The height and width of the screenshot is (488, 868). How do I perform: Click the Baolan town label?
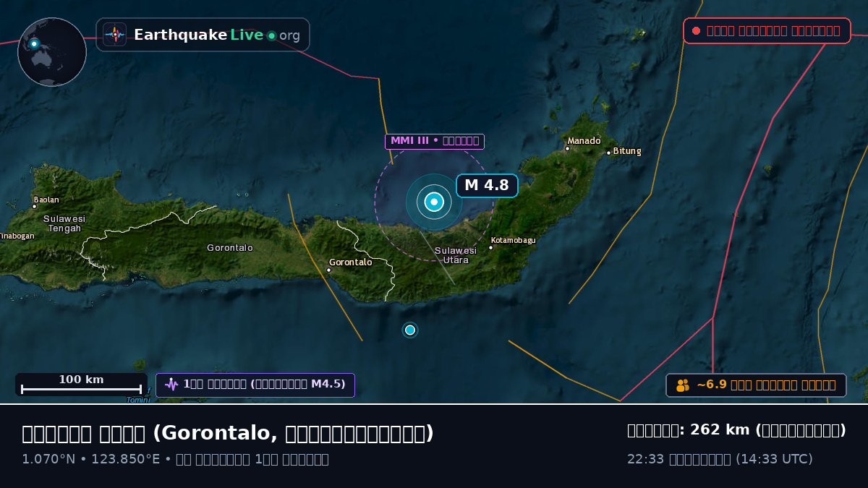(46, 200)
